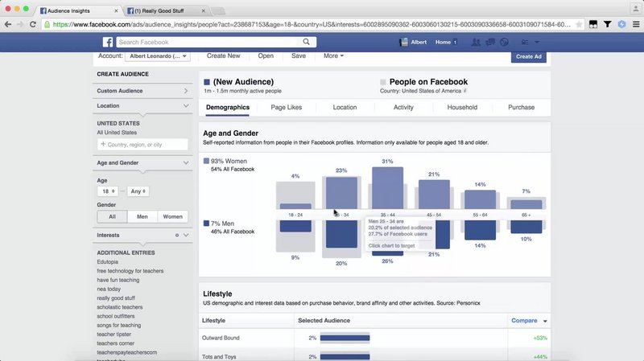Image resolution: width=644 pixels, height=361 pixels.
Task: Close the Really Good Stuff tab
Action: click(204, 10)
